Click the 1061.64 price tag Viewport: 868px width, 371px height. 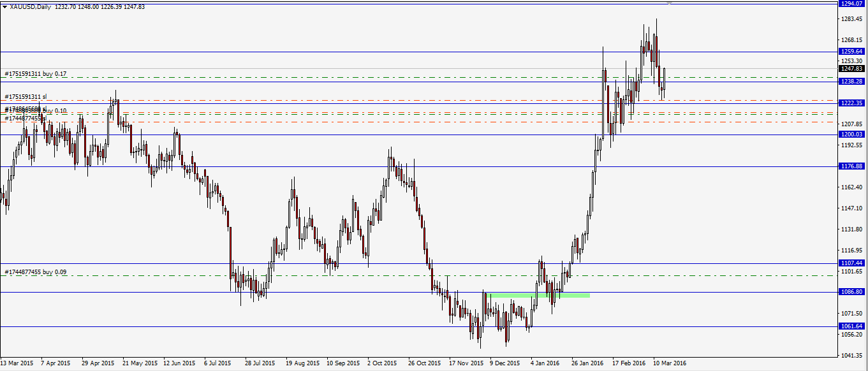pos(852,326)
